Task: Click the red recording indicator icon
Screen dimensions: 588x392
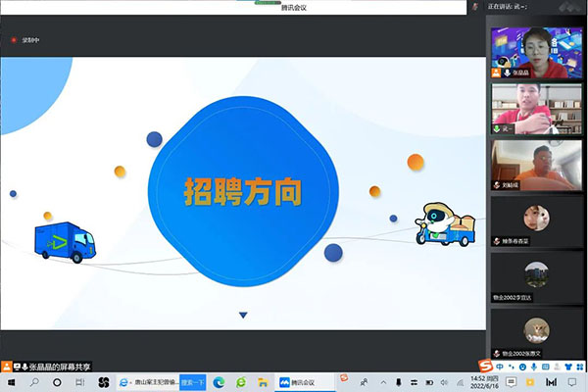Action: coord(13,40)
